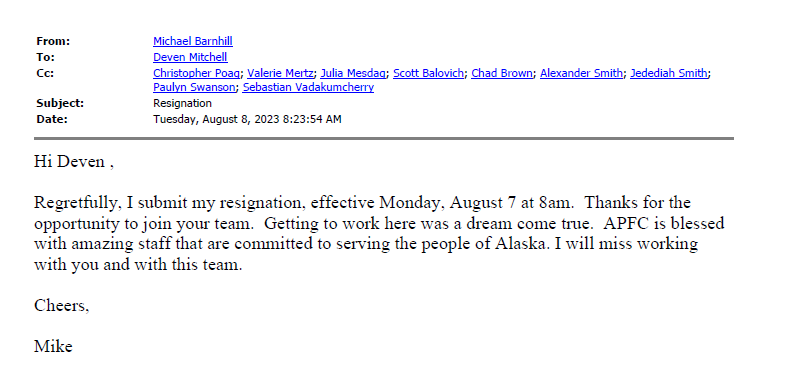Click the Resignation subject text
The image size is (804, 372).
183,103
